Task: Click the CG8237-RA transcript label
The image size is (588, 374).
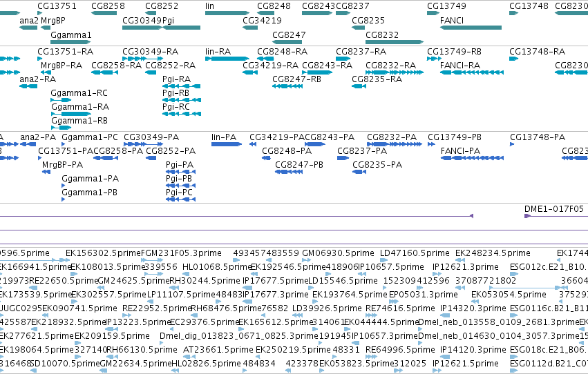Action: 361,52
